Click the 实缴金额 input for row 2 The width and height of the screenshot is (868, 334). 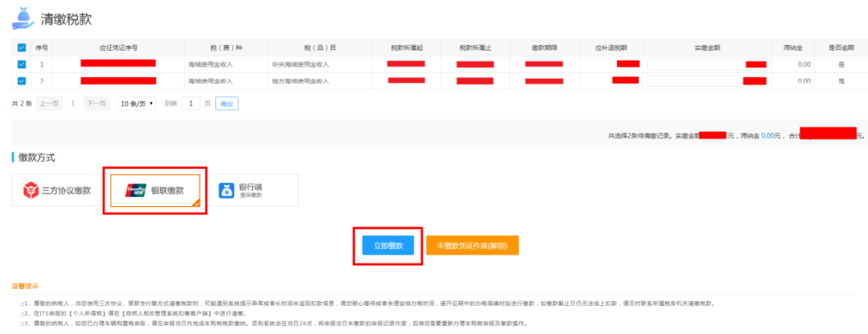tap(695, 80)
